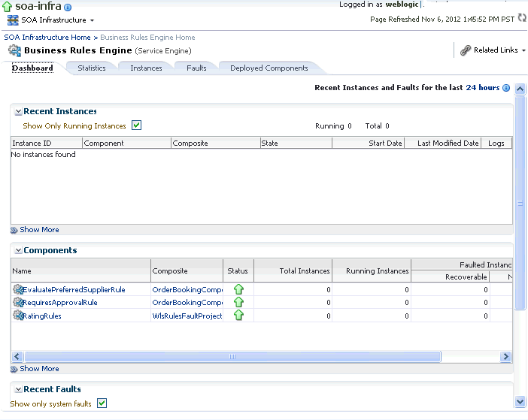Click the Total Instances column header
The image size is (528, 420).
(x=293, y=270)
